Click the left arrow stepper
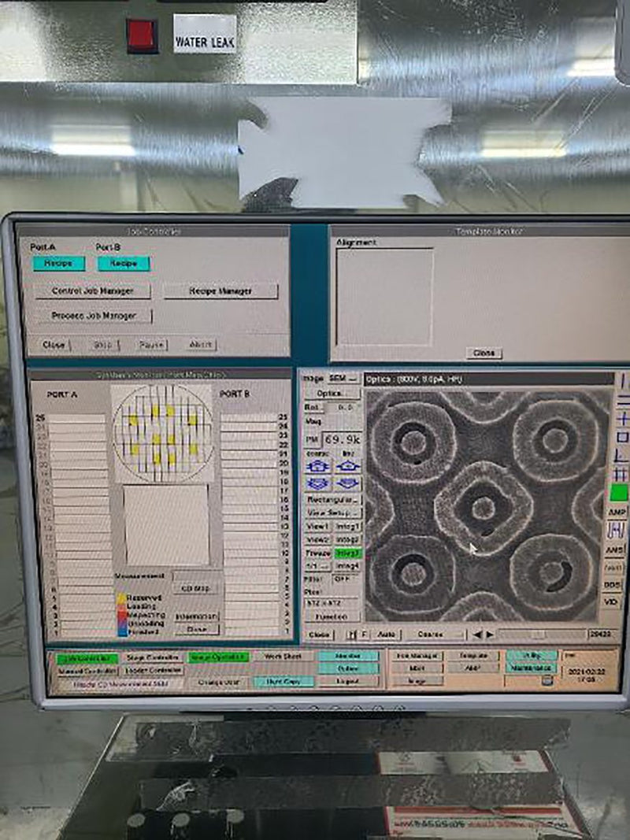Image resolution: width=630 pixels, height=840 pixels. (476, 635)
